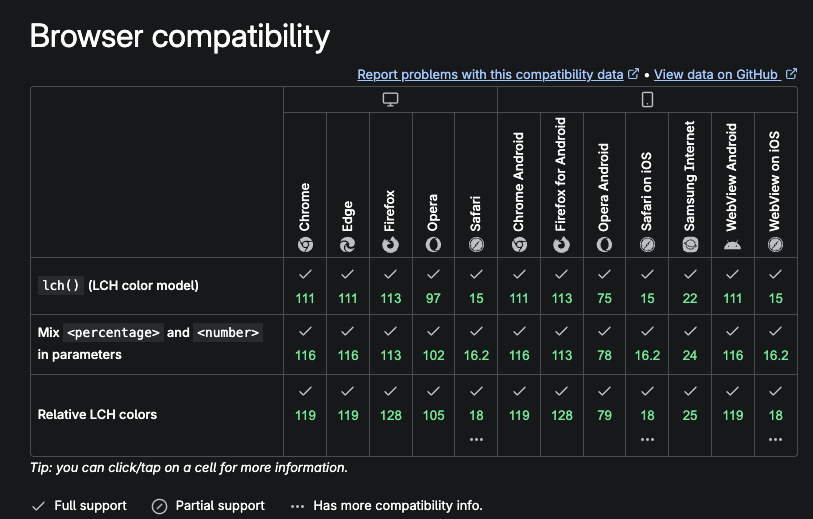The height and width of the screenshot is (519, 813).
Task: Click the mobile phone platform icon
Action: [x=647, y=99]
